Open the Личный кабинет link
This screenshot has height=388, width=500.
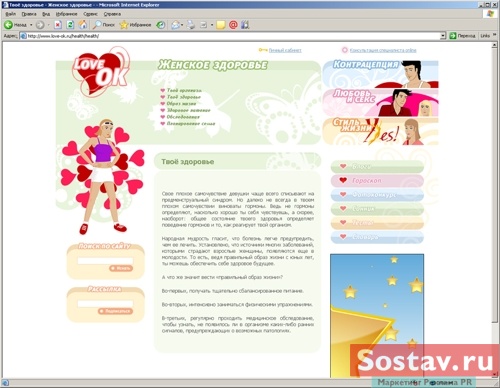(x=285, y=50)
